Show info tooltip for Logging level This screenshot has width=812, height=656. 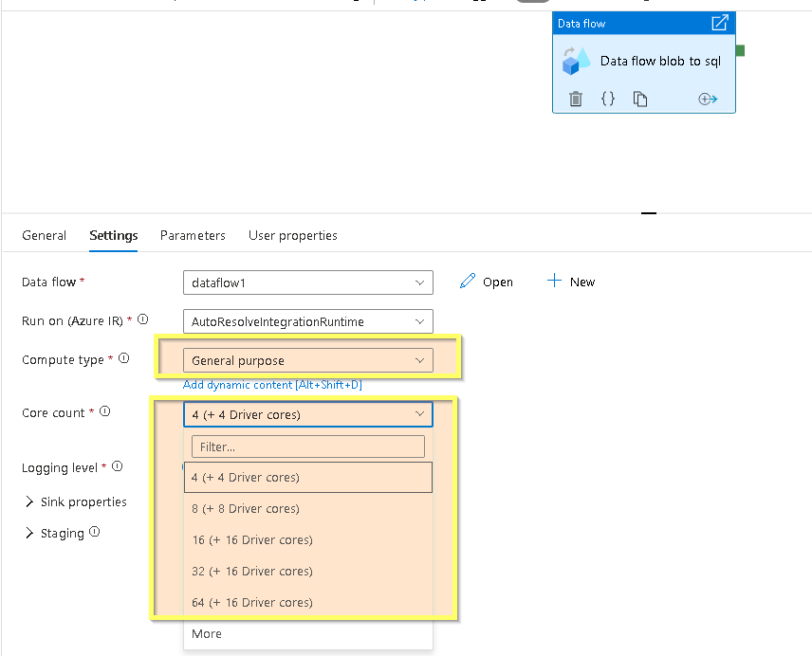(117, 466)
